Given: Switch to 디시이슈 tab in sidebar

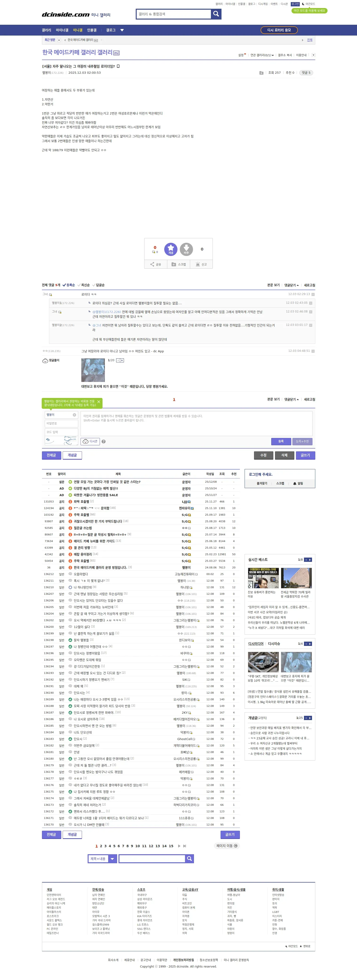Looking at the screenshot, I should (274, 644).
